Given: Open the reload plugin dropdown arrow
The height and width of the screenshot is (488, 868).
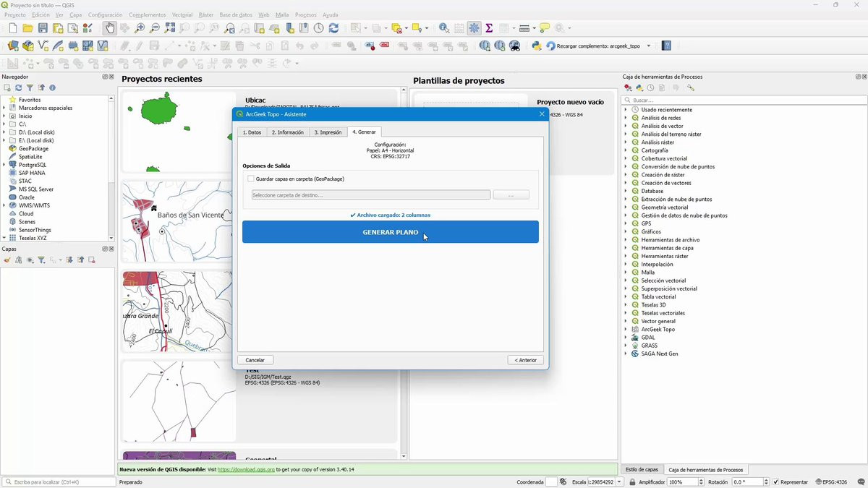Looking at the screenshot, I should click(x=648, y=46).
